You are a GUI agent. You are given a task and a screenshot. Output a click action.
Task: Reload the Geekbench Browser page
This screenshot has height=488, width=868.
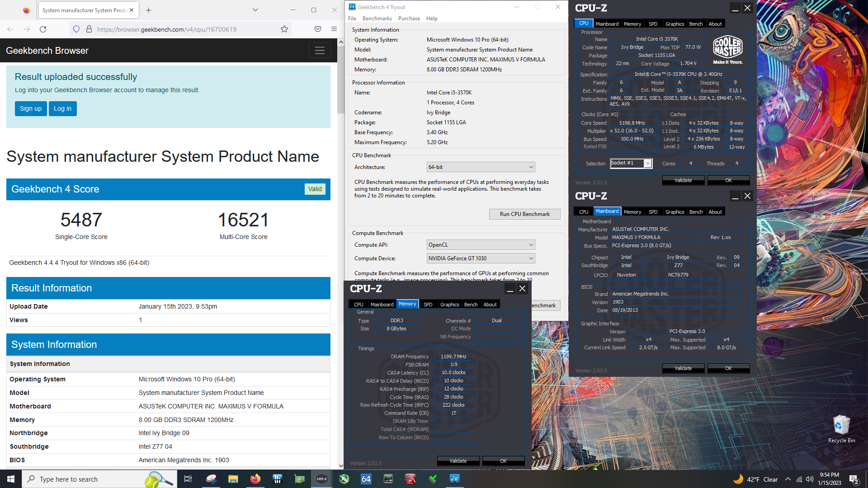click(43, 29)
